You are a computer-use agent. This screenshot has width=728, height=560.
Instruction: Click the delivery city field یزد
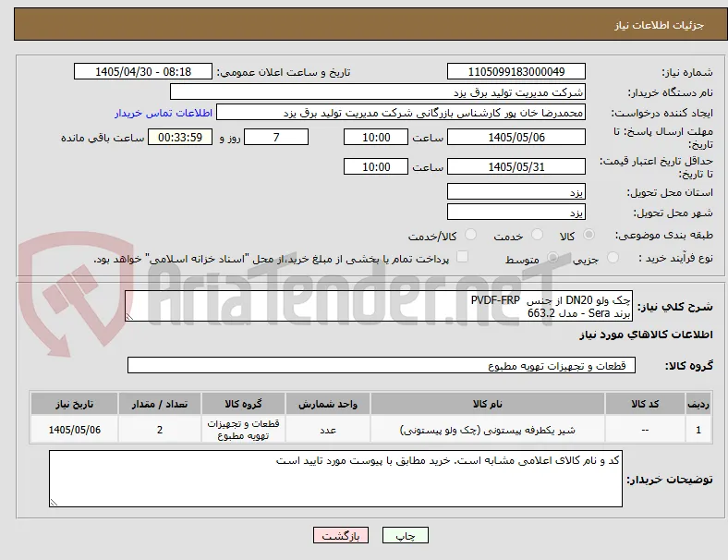pyautogui.click(x=516, y=212)
